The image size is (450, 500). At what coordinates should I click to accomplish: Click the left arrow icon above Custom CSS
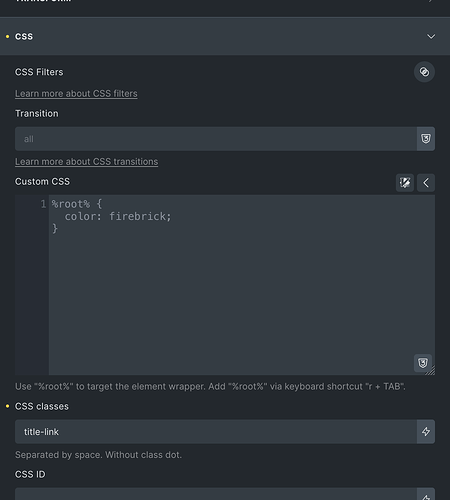[x=426, y=183]
